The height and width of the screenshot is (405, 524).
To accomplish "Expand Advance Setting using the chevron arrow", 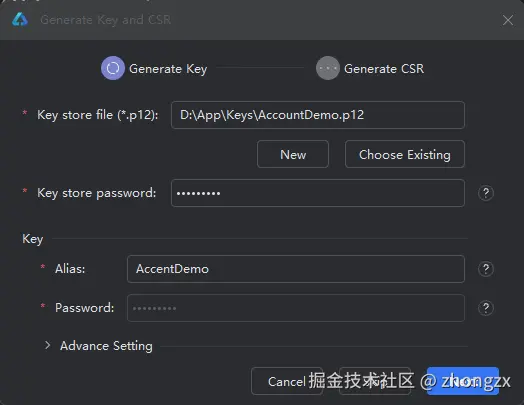I will pos(47,346).
